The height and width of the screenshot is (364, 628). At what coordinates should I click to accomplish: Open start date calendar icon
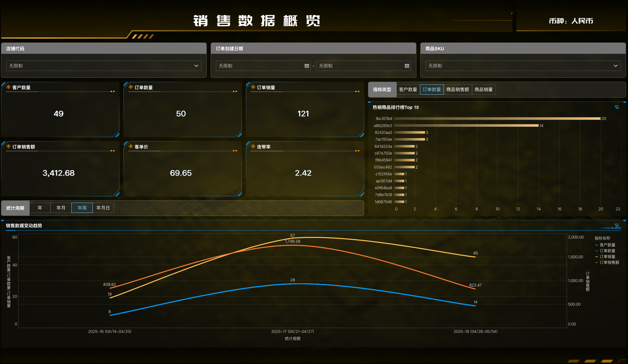coord(306,66)
